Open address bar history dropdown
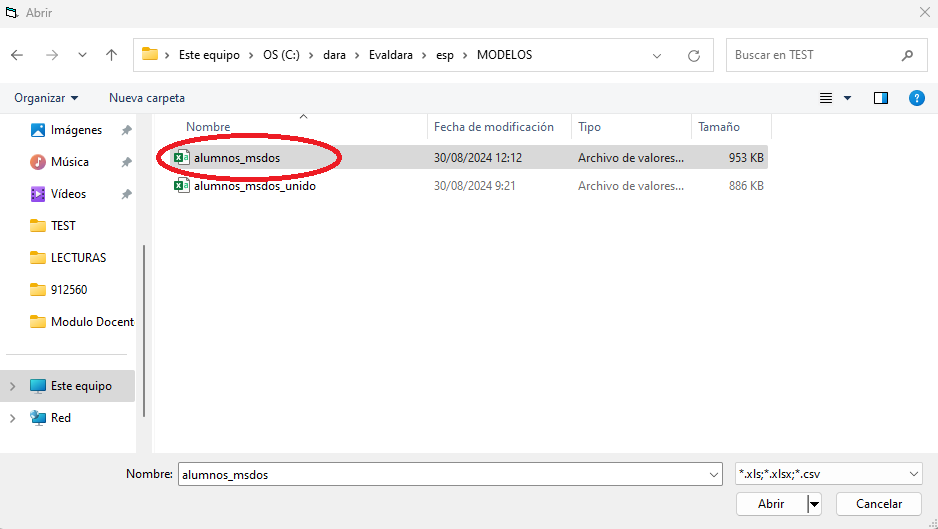The image size is (938, 529). pos(657,56)
